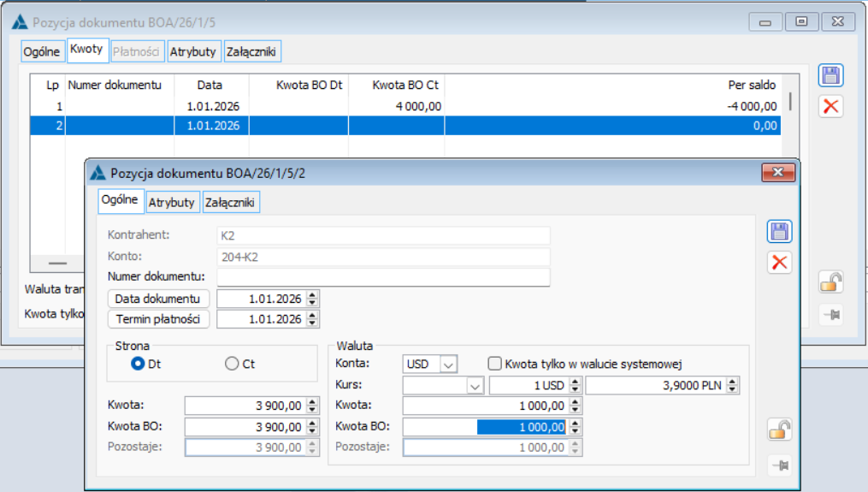Click horizontal scrollbar thumb under Kwoty table

coord(57,264)
